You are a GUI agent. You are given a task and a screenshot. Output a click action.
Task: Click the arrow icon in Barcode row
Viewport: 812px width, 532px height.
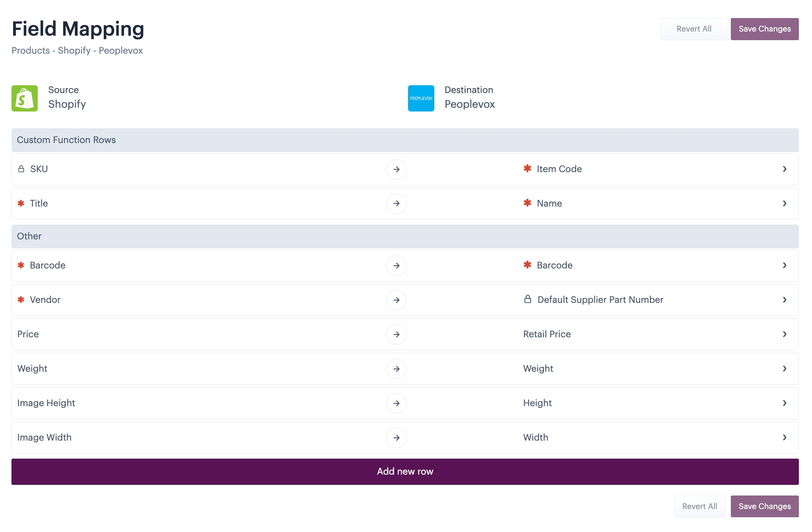tap(396, 266)
